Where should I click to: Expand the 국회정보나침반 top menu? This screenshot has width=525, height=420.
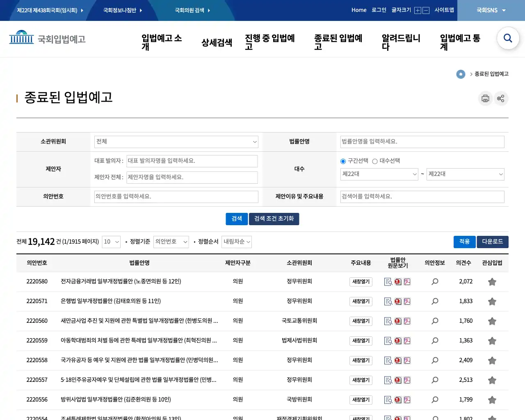tap(123, 10)
